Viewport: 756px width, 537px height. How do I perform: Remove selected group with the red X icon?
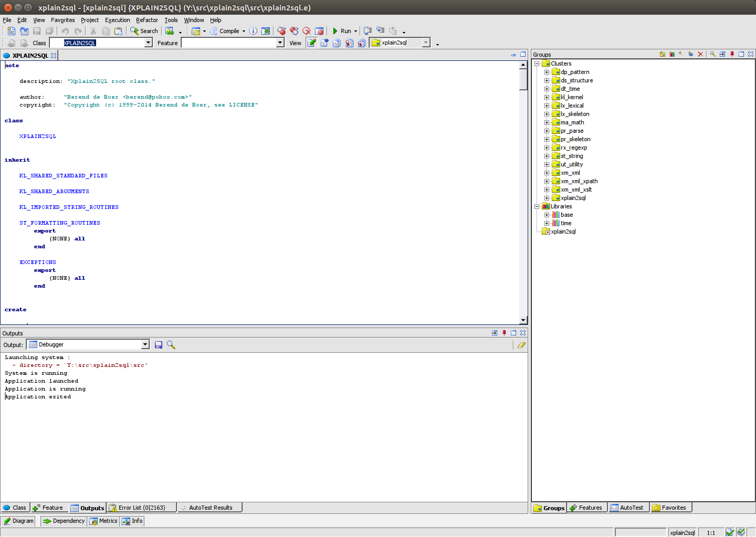(700, 54)
